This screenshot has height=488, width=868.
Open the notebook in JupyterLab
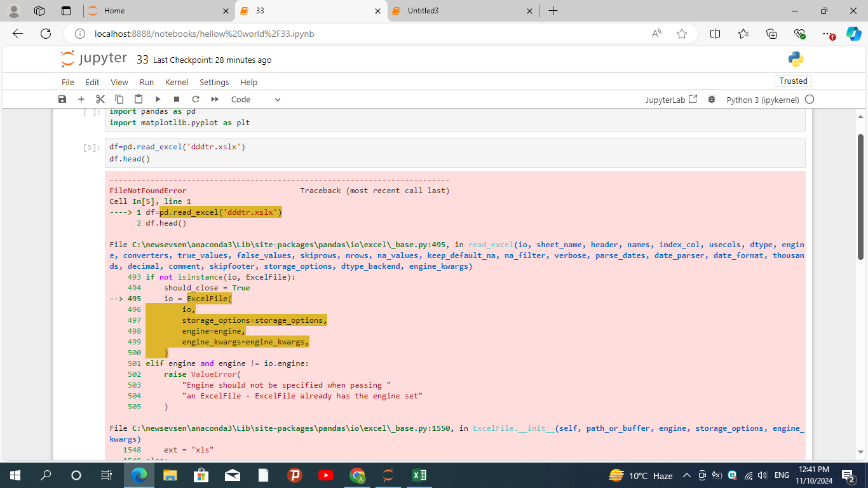tap(672, 100)
